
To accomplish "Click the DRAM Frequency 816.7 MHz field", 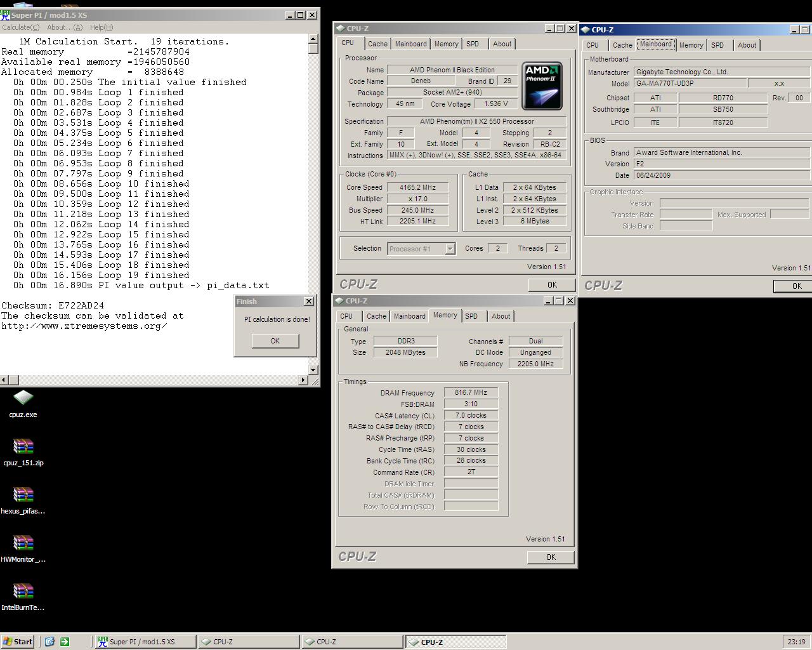I will (471, 392).
